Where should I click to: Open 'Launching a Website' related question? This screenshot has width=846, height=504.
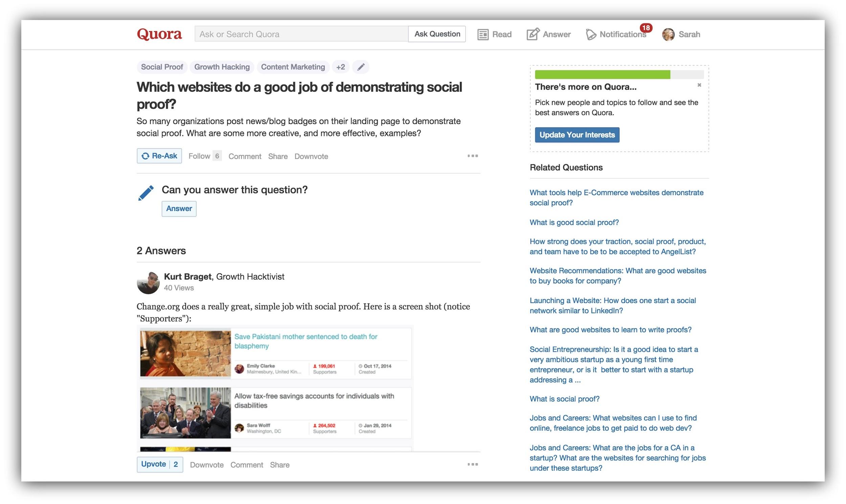tap(613, 306)
